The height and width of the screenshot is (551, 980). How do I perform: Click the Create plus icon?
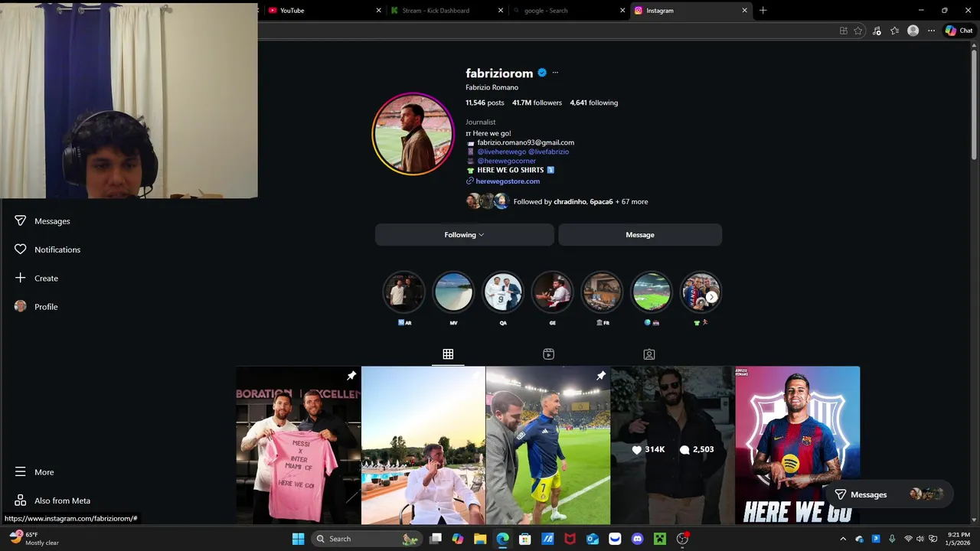tap(21, 278)
